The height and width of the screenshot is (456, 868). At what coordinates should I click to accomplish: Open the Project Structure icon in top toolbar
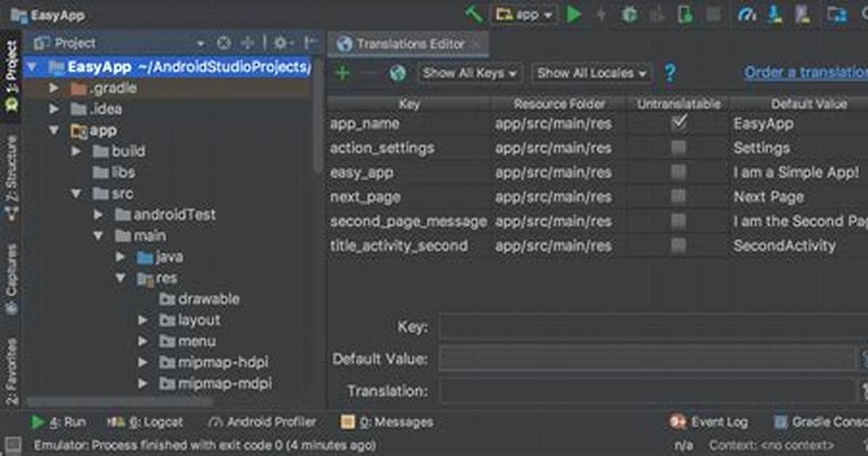(837, 15)
